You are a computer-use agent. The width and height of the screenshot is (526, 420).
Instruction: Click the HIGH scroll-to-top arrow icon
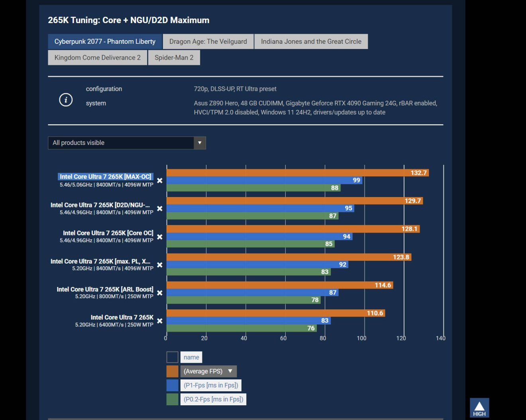479,408
